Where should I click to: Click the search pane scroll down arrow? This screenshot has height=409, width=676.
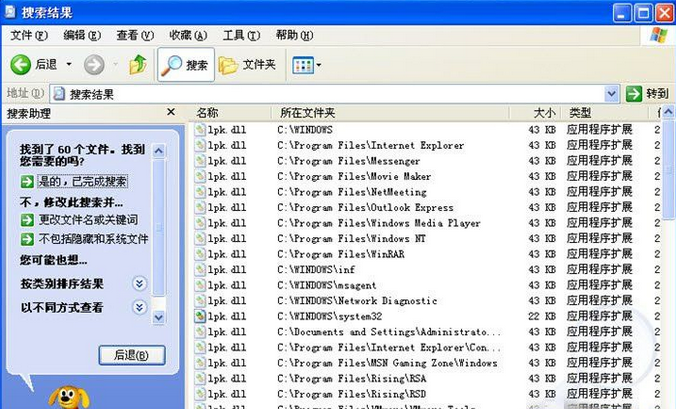pos(159,318)
